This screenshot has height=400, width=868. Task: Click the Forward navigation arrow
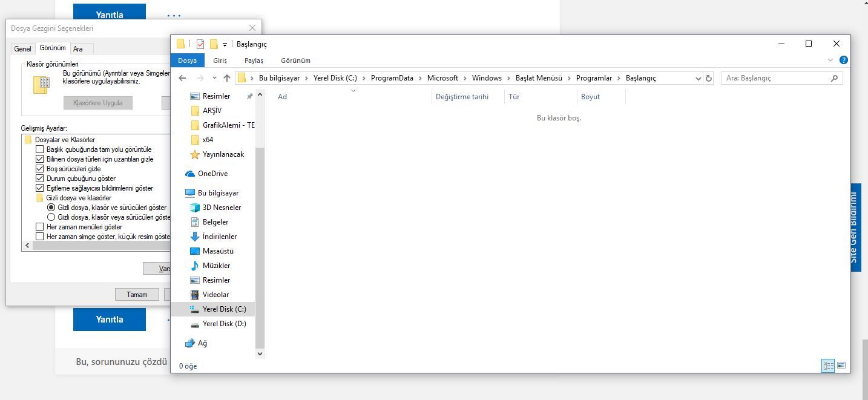click(200, 78)
